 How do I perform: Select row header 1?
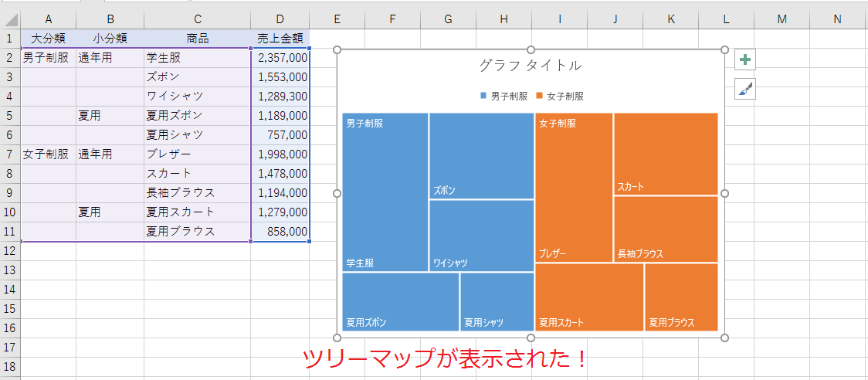click(x=10, y=39)
